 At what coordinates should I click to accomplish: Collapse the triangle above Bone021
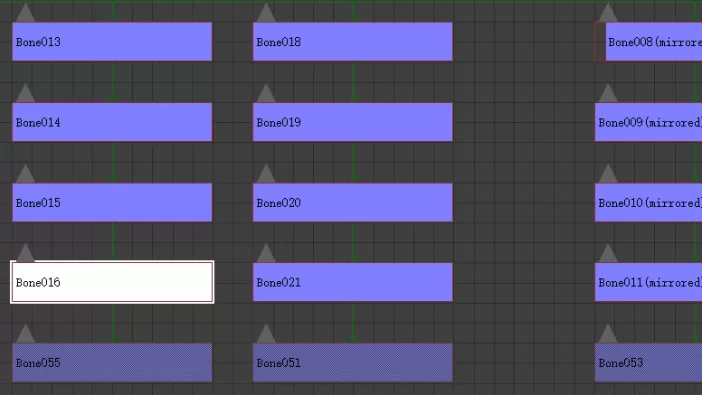pos(266,253)
